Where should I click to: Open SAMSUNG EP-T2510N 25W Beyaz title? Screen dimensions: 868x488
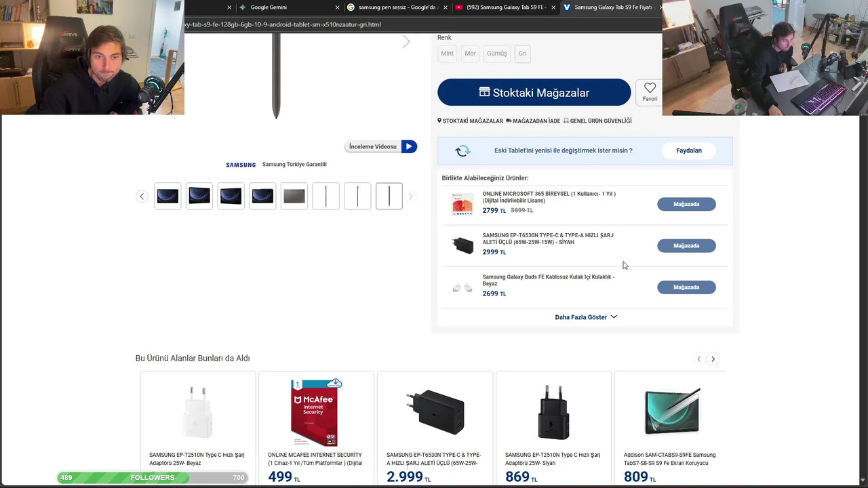click(x=197, y=459)
